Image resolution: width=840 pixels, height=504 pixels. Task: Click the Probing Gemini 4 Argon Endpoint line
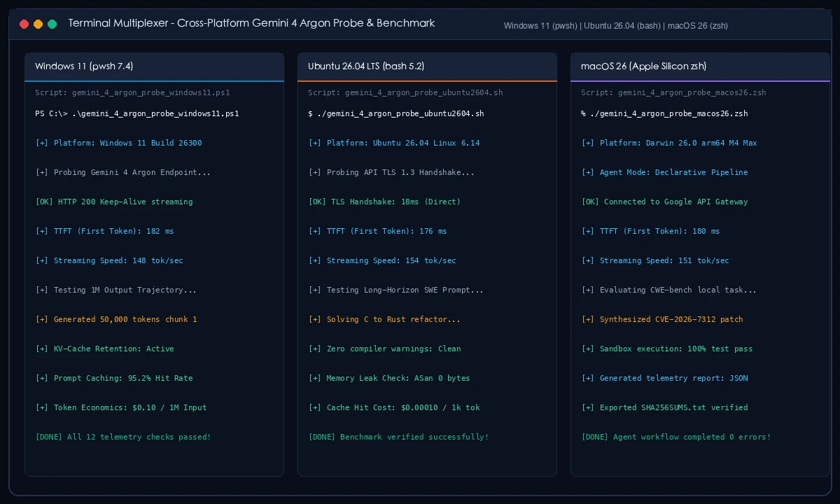click(x=123, y=172)
